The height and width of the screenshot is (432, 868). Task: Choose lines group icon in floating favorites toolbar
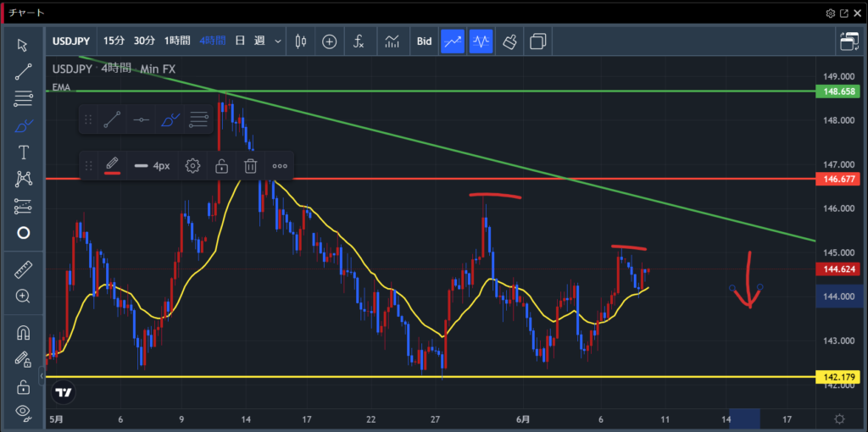tap(198, 119)
